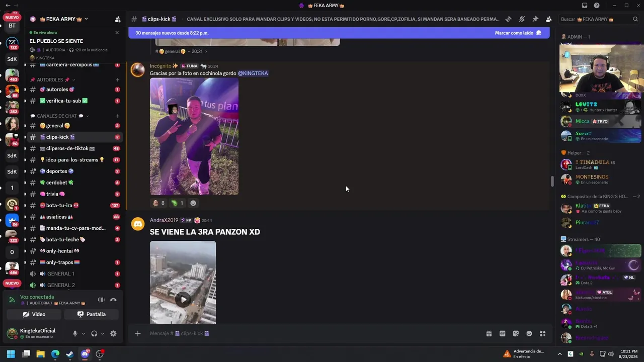Open the attachment plus button
This screenshot has height=362, width=644.
tap(138, 333)
